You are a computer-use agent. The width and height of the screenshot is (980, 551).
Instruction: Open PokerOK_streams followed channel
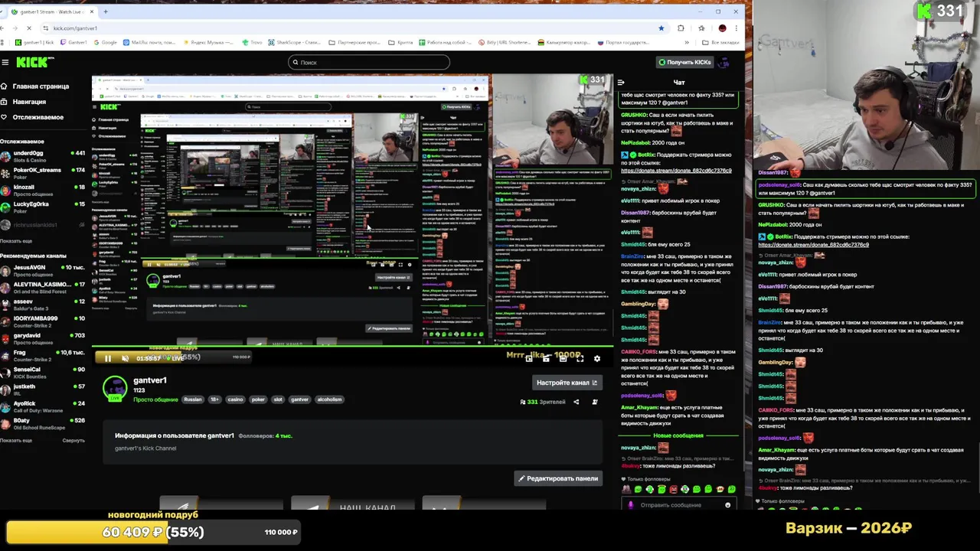click(x=43, y=173)
